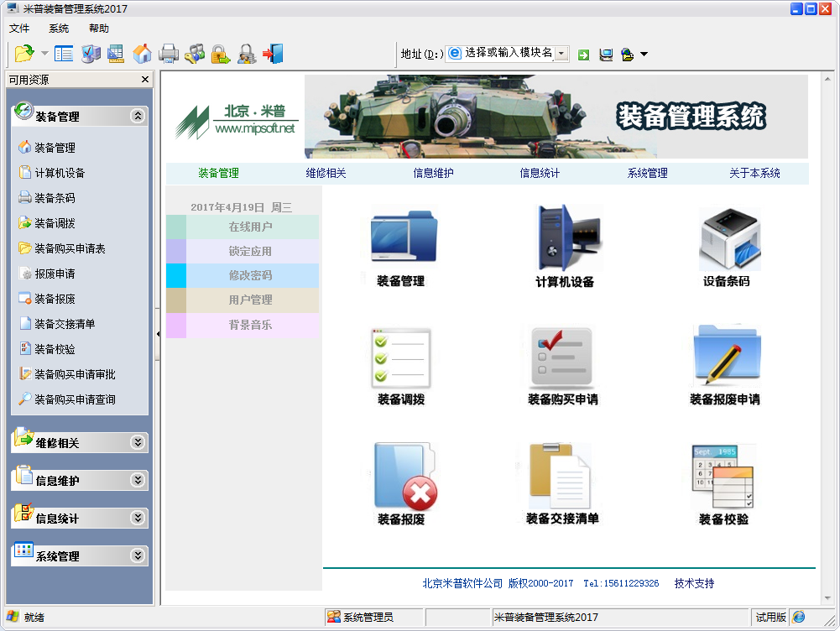Open the 计算机设备 large icon

pos(568,237)
